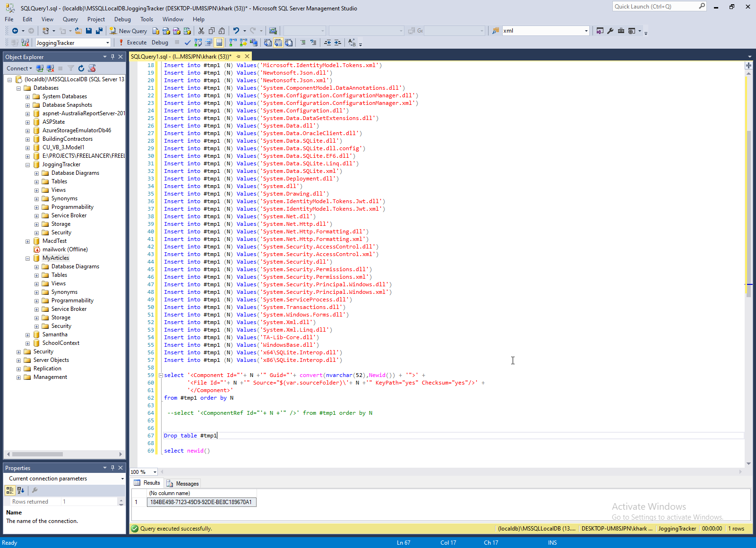Click the Increase Indent icon
Screen dimensions: 756x548
coord(338,43)
